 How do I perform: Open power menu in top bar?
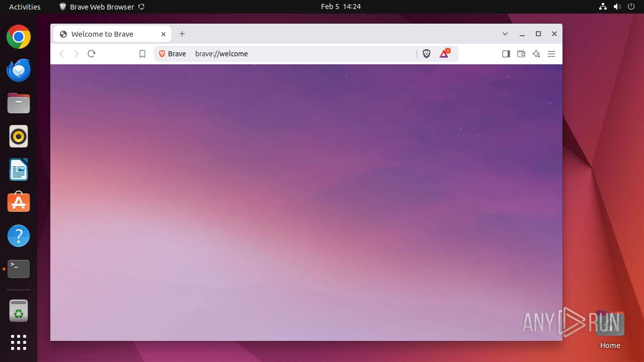click(631, 7)
